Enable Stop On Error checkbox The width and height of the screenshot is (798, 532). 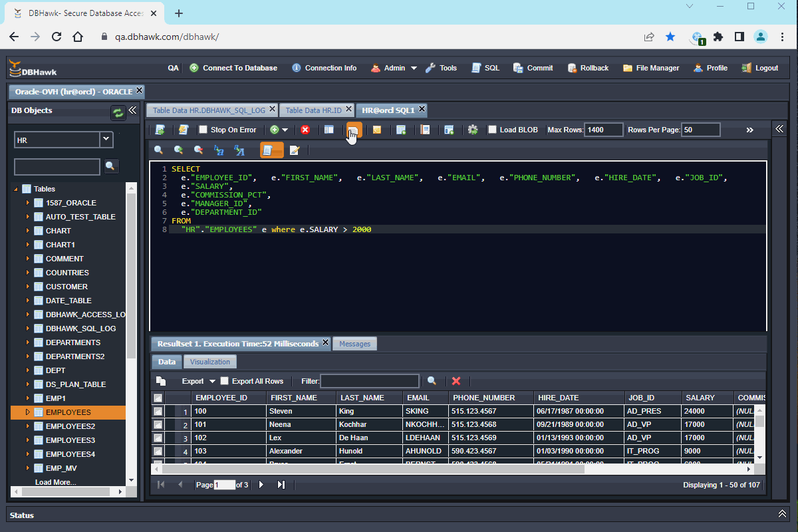click(203, 130)
